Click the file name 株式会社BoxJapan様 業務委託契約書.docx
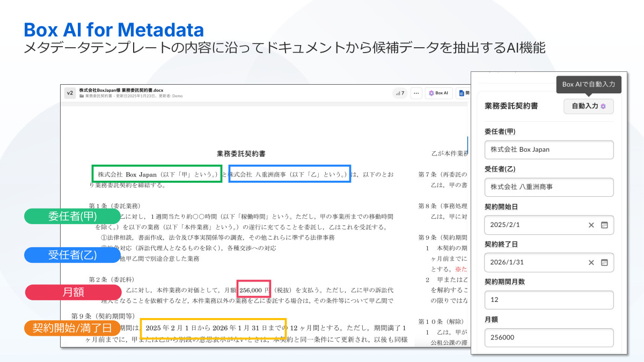Screen dimensions: 644x362 [x=121, y=90]
